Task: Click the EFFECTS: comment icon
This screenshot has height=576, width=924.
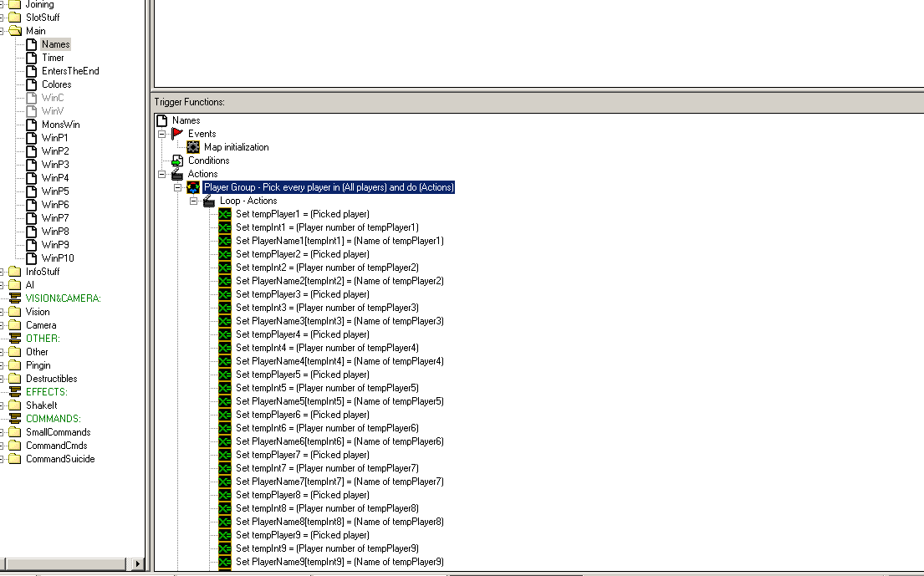Action: tap(15, 391)
